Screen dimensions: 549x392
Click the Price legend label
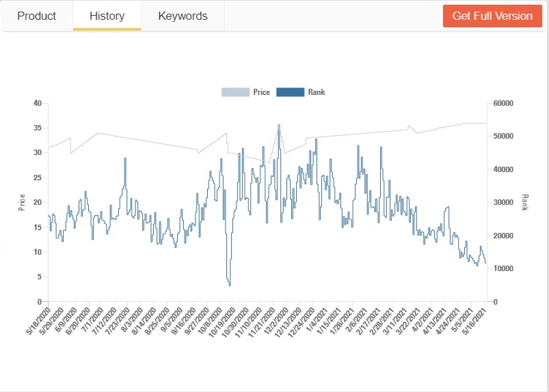(x=262, y=92)
